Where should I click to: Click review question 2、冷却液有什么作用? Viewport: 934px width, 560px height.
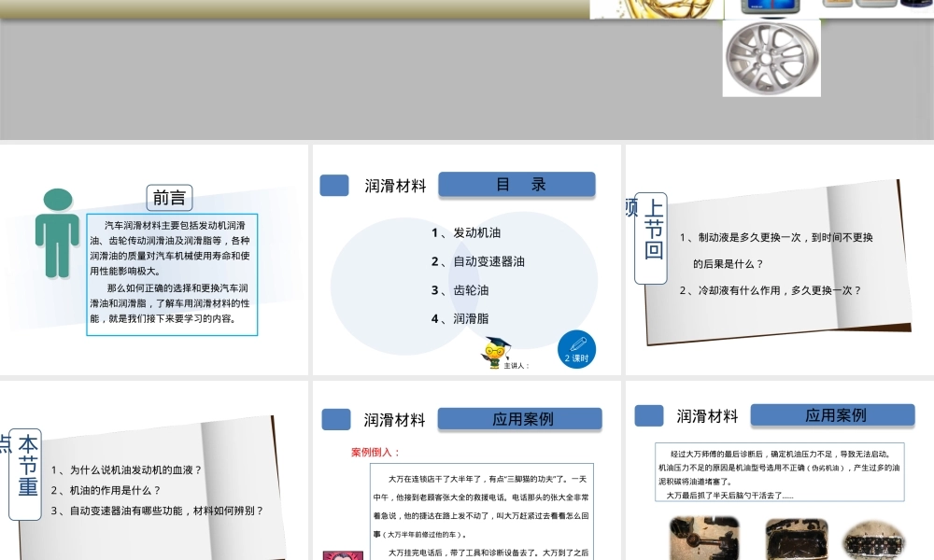pyautogui.click(x=771, y=290)
